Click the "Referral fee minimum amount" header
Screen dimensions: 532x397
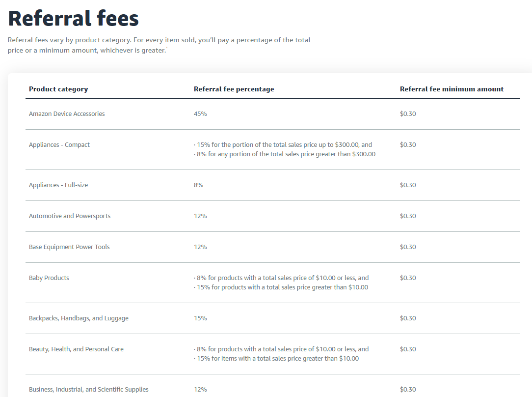click(x=452, y=89)
